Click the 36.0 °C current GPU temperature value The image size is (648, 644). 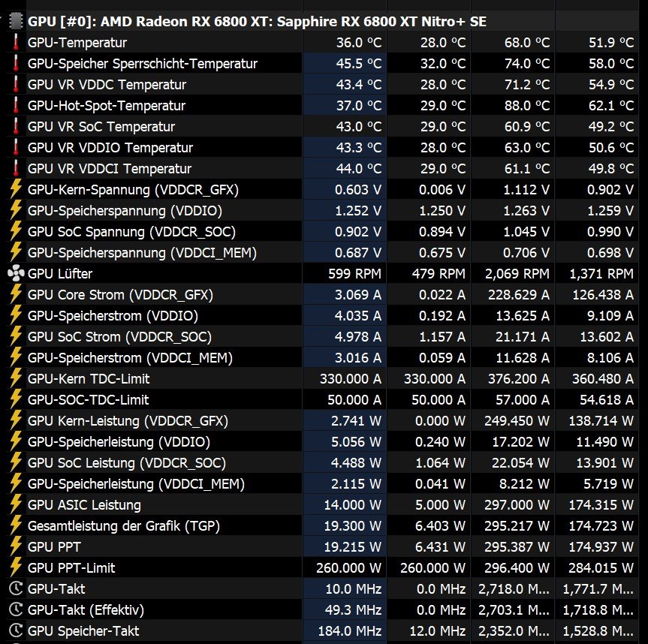point(359,43)
